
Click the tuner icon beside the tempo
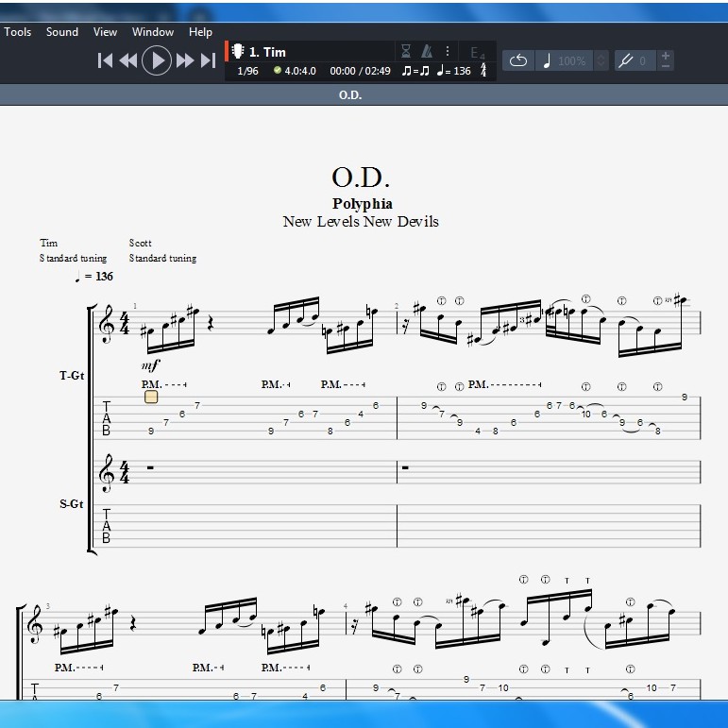point(483,71)
